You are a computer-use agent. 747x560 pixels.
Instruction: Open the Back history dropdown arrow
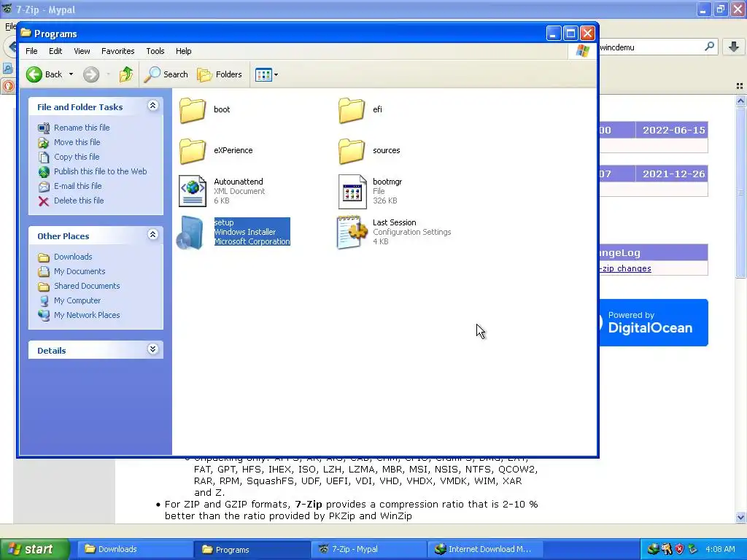(71, 74)
